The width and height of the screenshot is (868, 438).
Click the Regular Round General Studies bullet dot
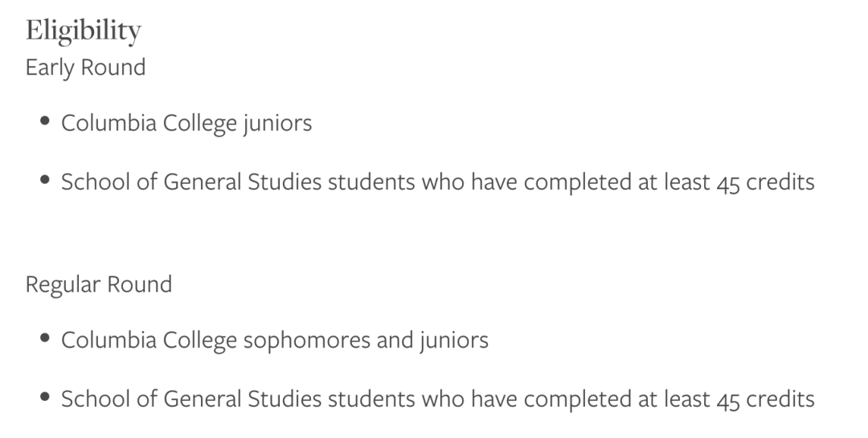pyautogui.click(x=45, y=397)
